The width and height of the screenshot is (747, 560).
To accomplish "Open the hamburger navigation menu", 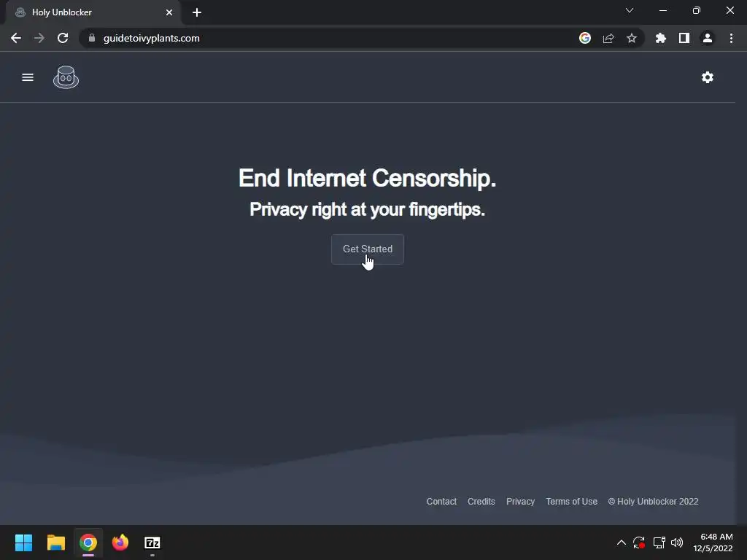I will tap(28, 77).
